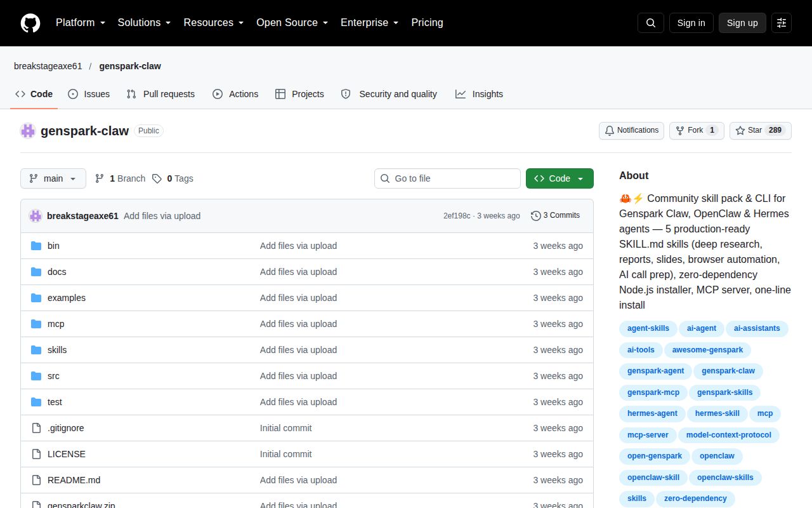Viewport: 812px width, 508px height.
Task: Open the awesome-genspark topic tag
Action: 707,350
